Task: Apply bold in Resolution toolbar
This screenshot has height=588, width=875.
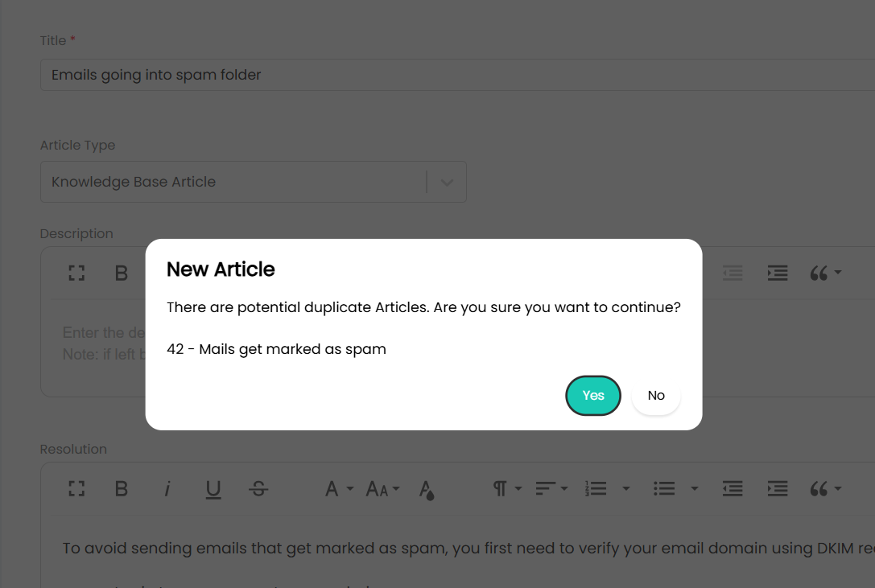Action: pyautogui.click(x=122, y=489)
